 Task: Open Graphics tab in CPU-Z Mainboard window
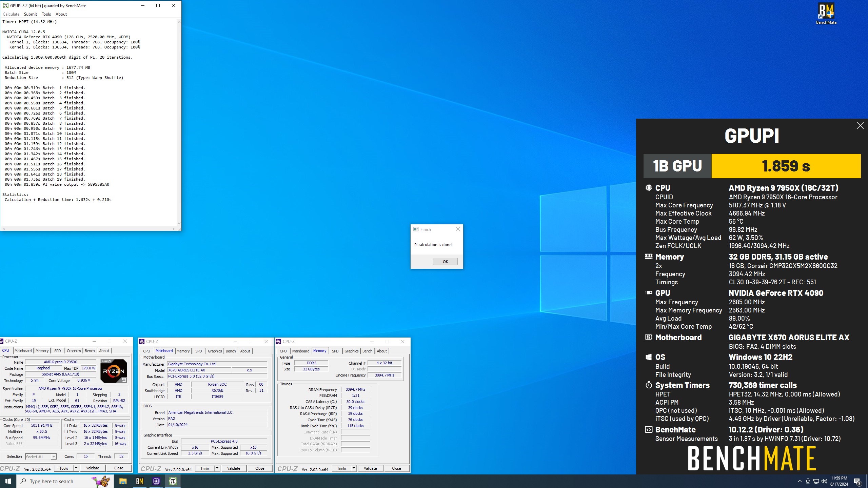215,351
